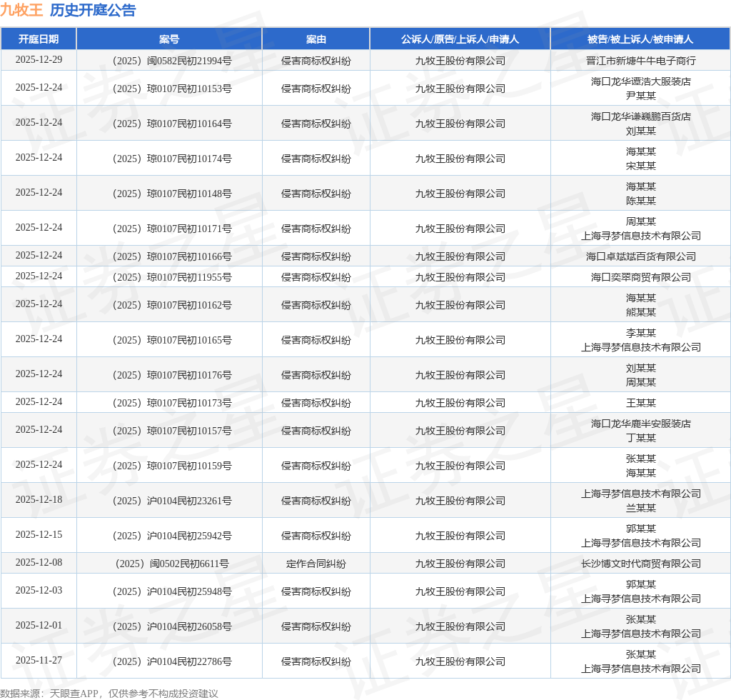Open case （2025）闽0582民初21994号
Screen dimensions: 731x700
pos(169,61)
